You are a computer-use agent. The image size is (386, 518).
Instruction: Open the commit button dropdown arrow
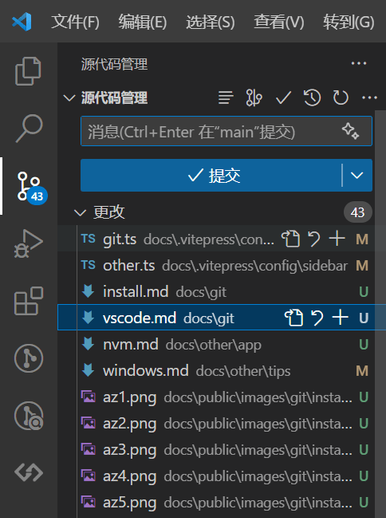click(x=357, y=175)
